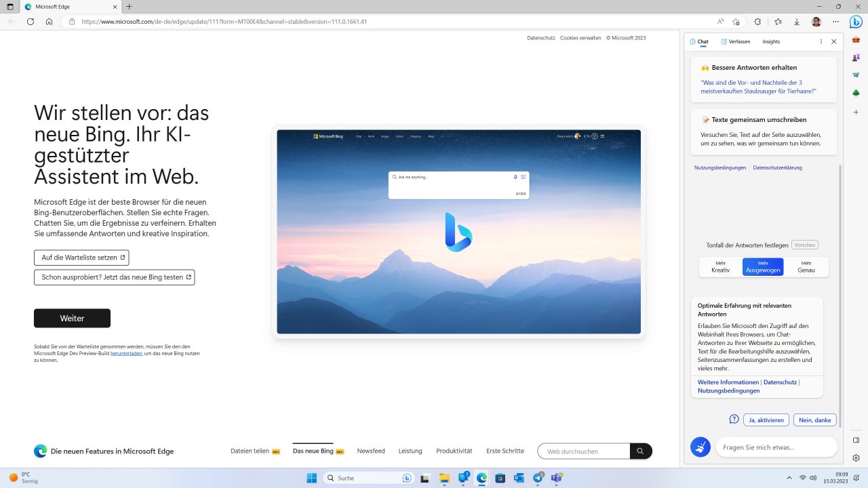Select Mehr Ausgewogen tone

click(763, 266)
